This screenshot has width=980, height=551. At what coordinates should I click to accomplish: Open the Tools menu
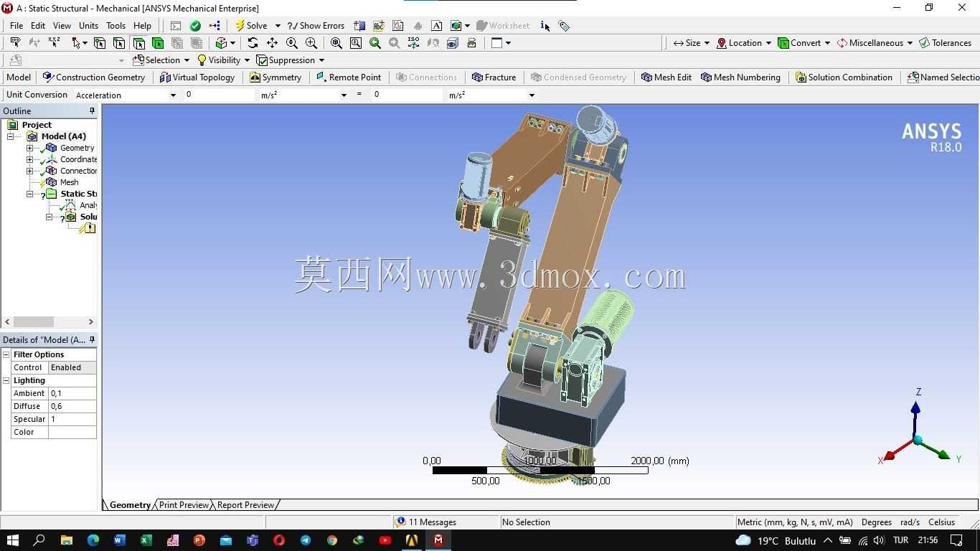pos(116,26)
